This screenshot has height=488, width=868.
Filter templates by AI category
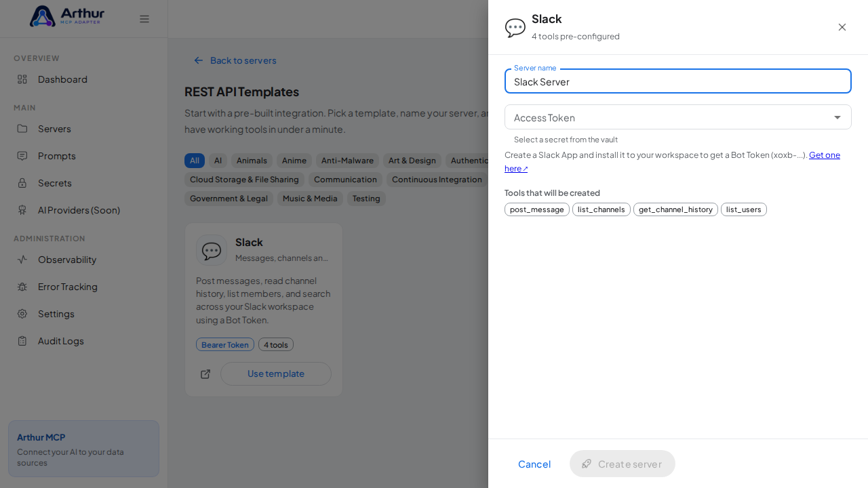pos(218,161)
